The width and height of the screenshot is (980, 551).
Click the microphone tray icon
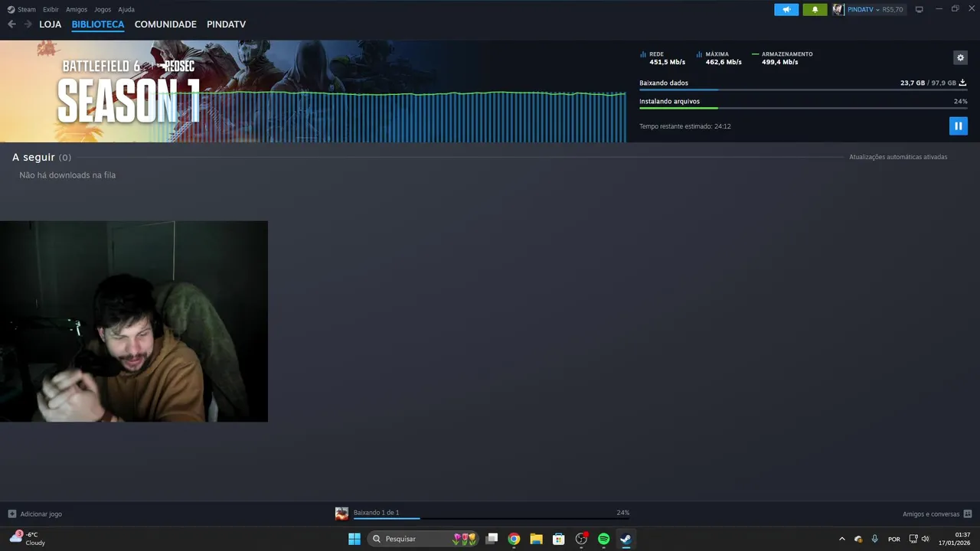(x=874, y=539)
